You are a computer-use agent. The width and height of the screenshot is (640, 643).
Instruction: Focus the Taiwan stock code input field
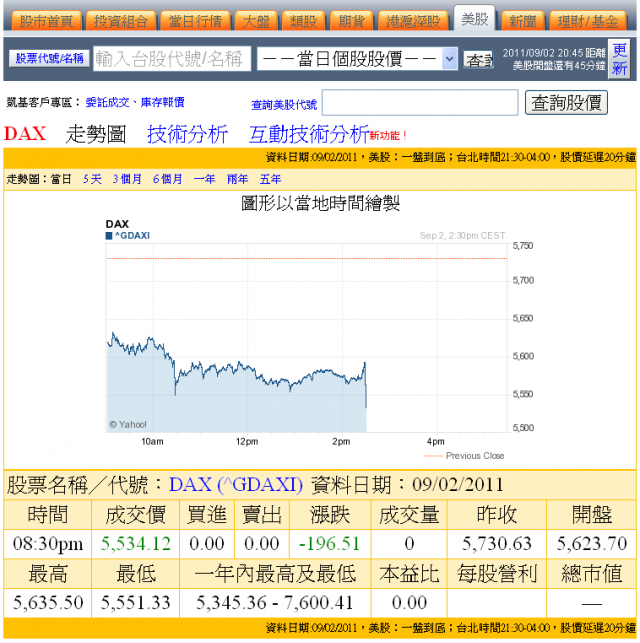(172, 59)
